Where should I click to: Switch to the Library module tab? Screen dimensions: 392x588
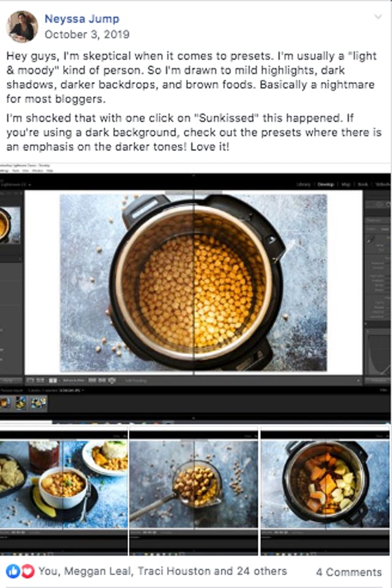[303, 184]
